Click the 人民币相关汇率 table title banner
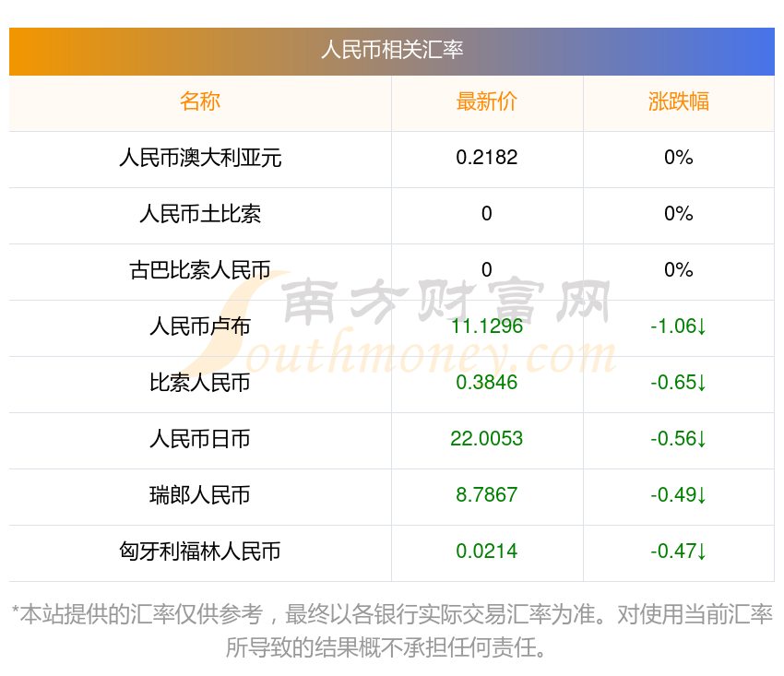This screenshot has width=784, height=676. 391,50
